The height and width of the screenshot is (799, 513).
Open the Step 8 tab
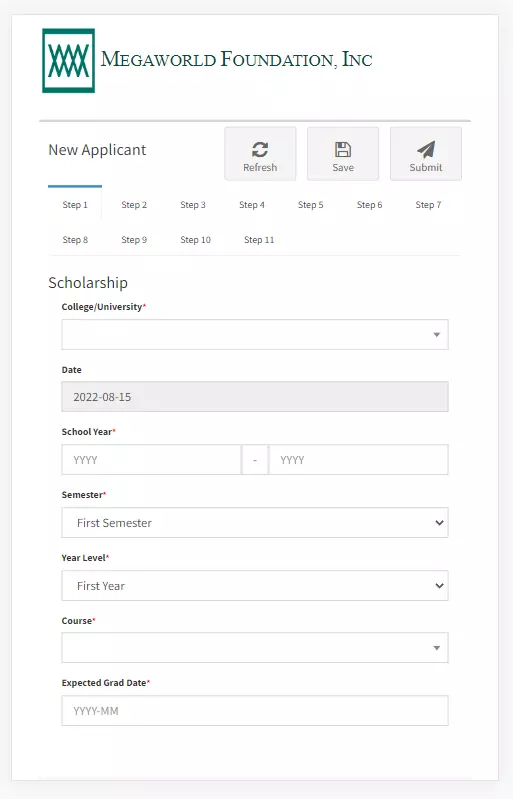pyautogui.click(x=75, y=239)
